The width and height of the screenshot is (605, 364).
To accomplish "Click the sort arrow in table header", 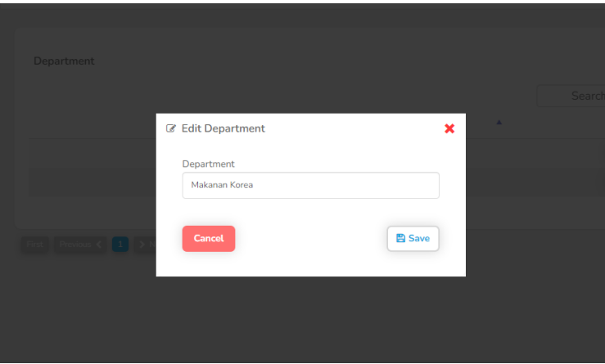I will tap(499, 123).
